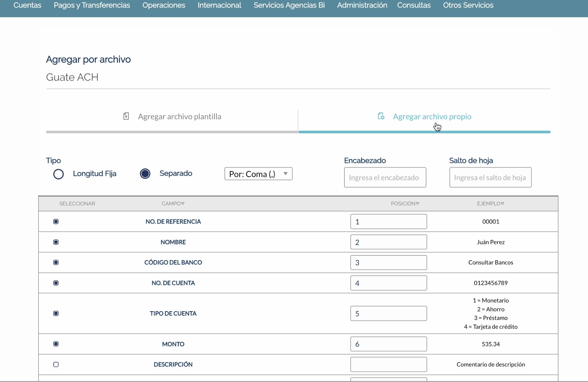Uncheck the NO. DE REFERENCIA checkbox
This screenshot has width=588, height=382.
(56, 222)
